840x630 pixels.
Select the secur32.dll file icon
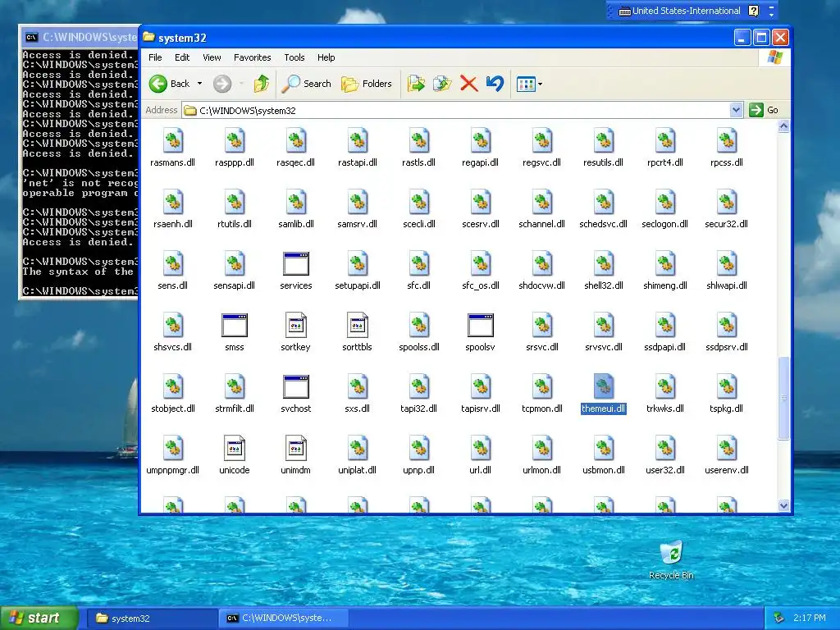click(727, 202)
